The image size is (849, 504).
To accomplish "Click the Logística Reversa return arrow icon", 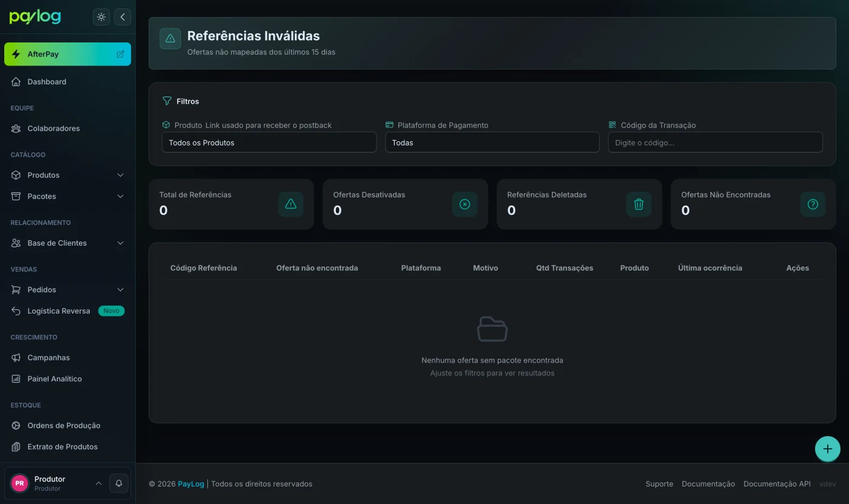I will coord(16,311).
